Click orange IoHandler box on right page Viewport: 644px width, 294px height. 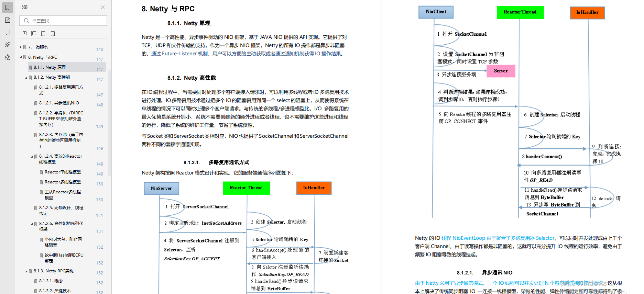click(x=587, y=13)
